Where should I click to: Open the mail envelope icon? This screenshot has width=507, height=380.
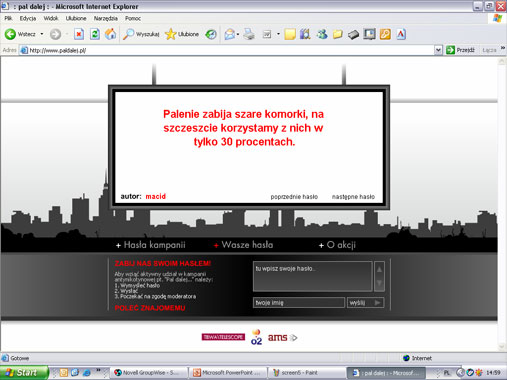coord(230,34)
